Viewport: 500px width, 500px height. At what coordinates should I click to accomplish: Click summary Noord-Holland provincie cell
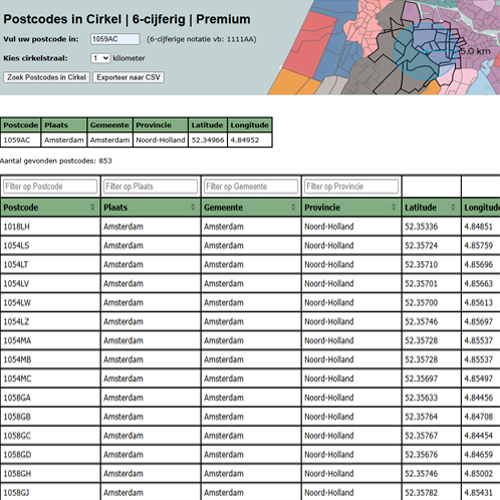160,140
